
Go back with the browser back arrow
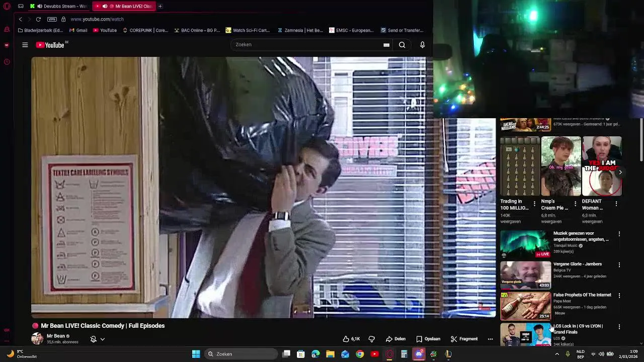20,19
